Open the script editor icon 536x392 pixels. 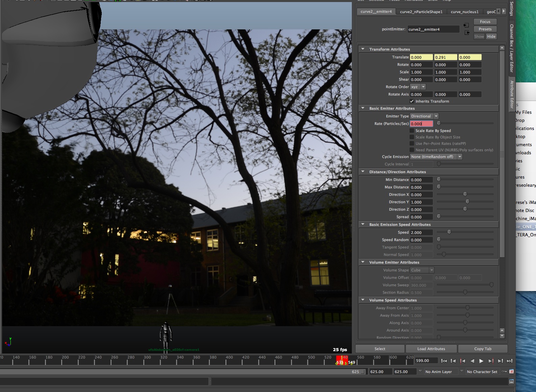511,382
